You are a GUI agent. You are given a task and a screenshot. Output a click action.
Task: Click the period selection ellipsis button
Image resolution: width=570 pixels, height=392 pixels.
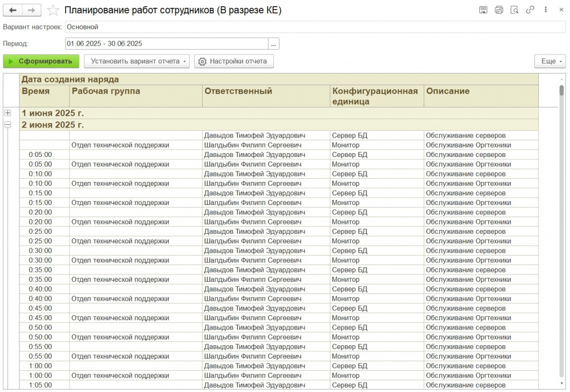click(x=273, y=43)
